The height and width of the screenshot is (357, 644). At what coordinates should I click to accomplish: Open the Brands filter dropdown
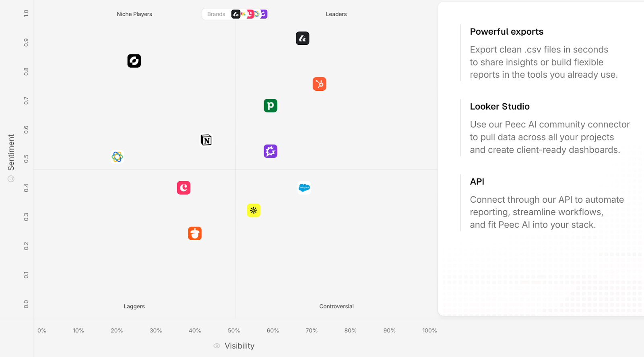pyautogui.click(x=235, y=14)
